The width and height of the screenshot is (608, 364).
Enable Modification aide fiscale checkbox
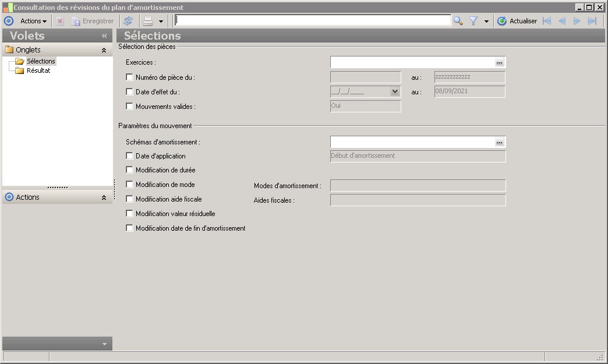129,199
